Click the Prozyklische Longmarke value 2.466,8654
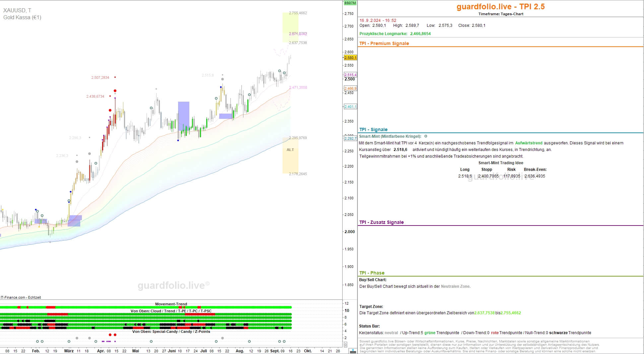This screenshot has width=644, height=354. point(420,34)
